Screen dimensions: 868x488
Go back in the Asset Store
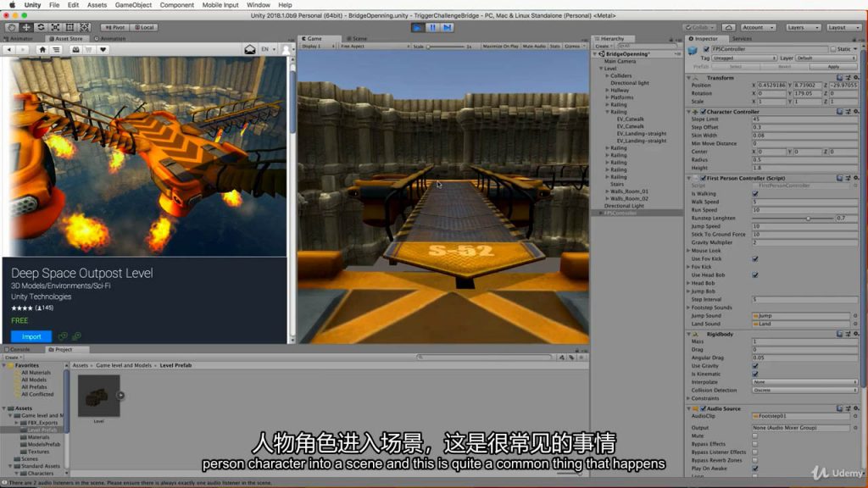pyautogui.click(x=8, y=50)
